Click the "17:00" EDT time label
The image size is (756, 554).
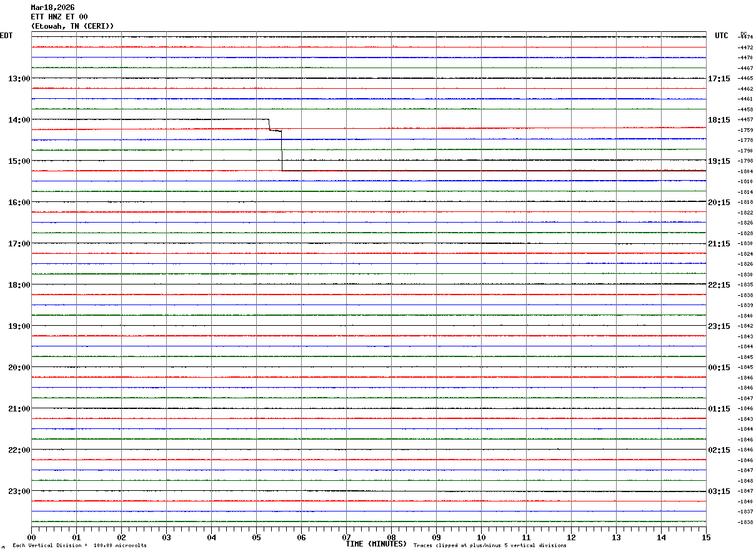click(19, 244)
